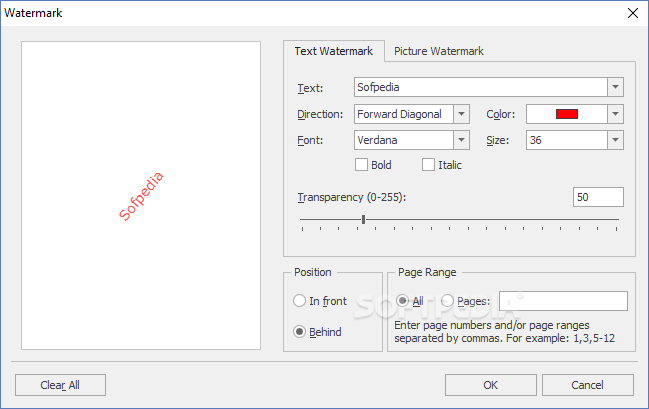Select the Behind position radio button
Screen dimensions: 649x409
click(299, 332)
